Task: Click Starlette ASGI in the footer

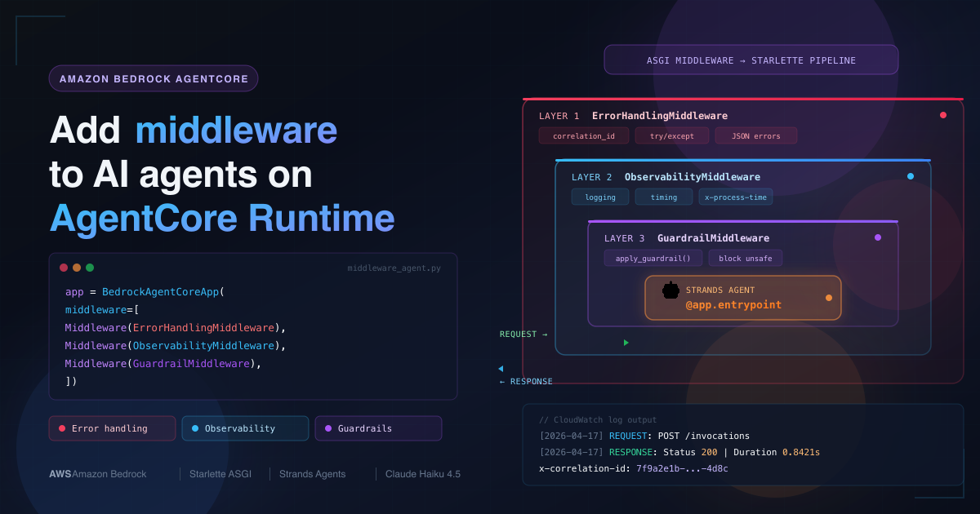Action: pyautogui.click(x=220, y=474)
